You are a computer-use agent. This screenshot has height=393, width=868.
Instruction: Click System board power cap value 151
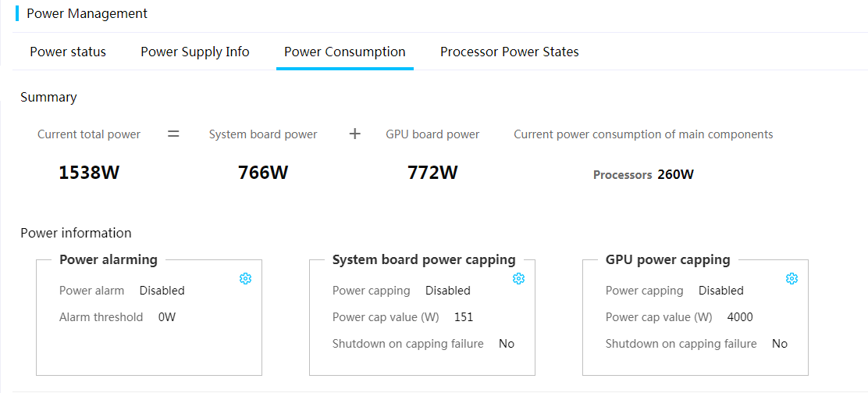pyautogui.click(x=464, y=317)
